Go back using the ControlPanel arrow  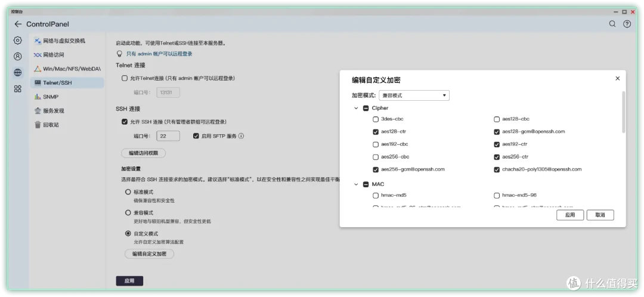(18, 24)
